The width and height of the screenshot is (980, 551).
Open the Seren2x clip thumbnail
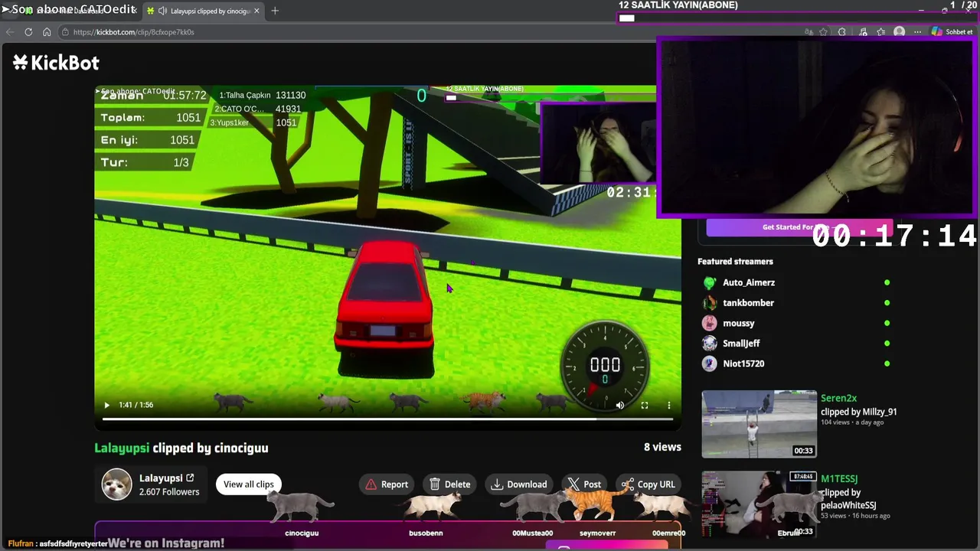pos(759,424)
